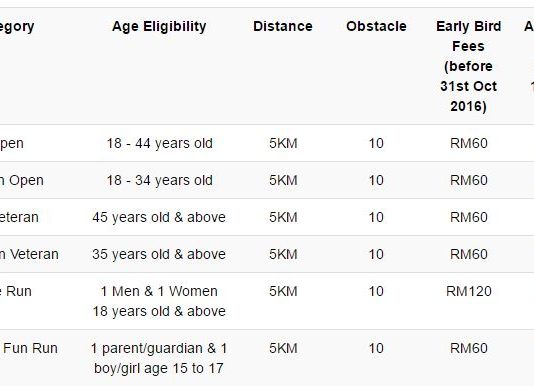
Task: Click the '45 years old & above' cell
Action: point(159,217)
